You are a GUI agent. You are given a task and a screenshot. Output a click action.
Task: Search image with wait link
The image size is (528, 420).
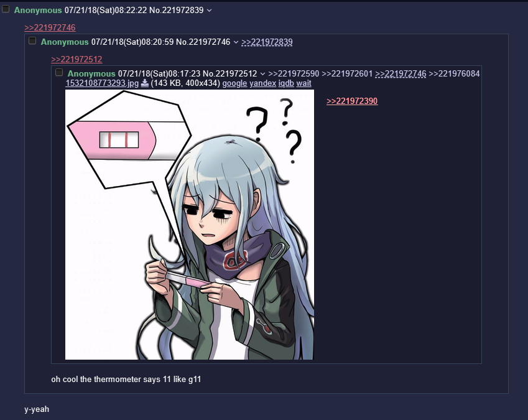pos(303,83)
